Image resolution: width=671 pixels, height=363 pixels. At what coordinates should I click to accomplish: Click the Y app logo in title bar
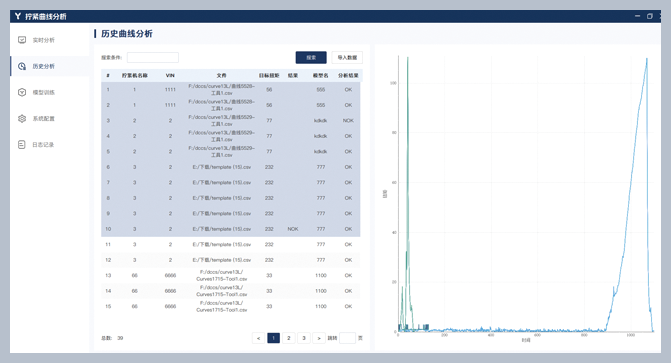pyautogui.click(x=18, y=16)
